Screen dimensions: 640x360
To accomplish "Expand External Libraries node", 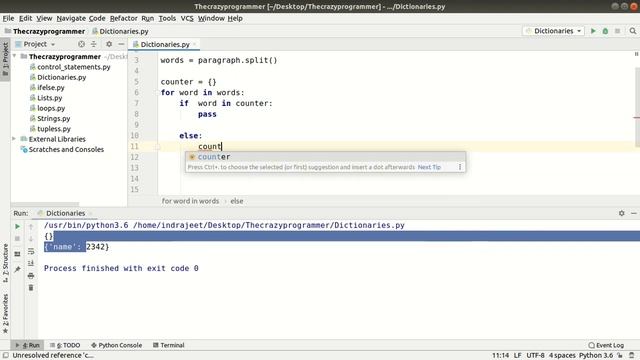I will click(14, 139).
